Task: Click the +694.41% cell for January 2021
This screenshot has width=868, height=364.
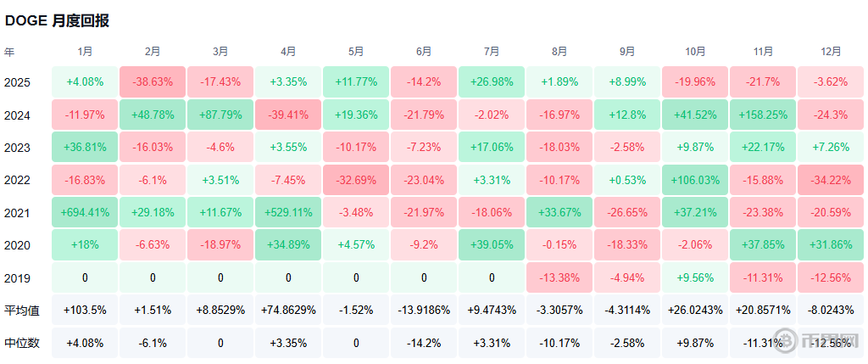Action: [x=85, y=212]
